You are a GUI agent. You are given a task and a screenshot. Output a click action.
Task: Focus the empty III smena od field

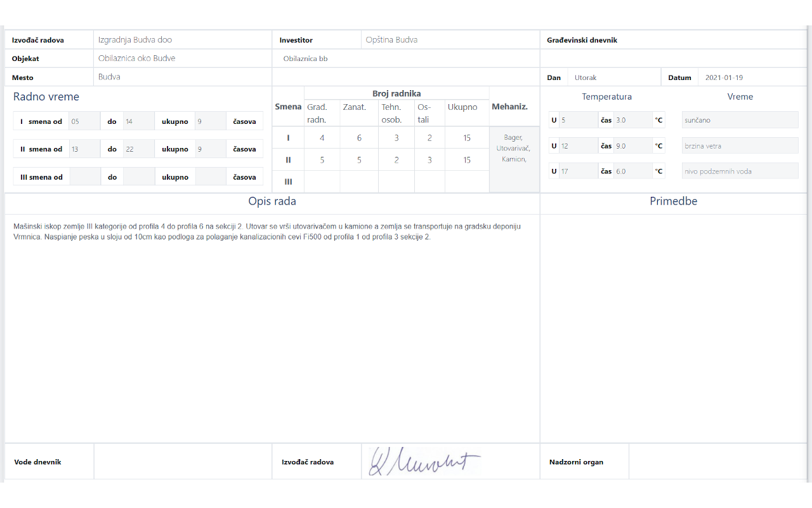[x=84, y=177]
